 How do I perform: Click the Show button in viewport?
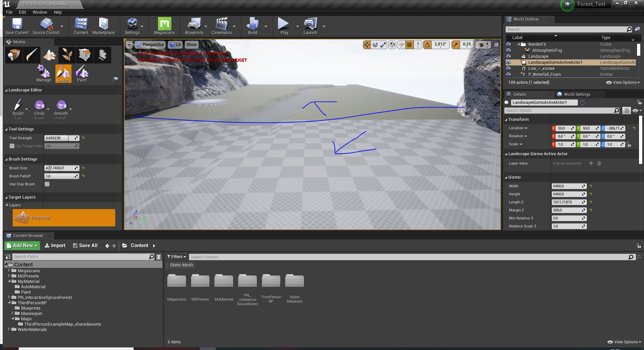click(191, 44)
